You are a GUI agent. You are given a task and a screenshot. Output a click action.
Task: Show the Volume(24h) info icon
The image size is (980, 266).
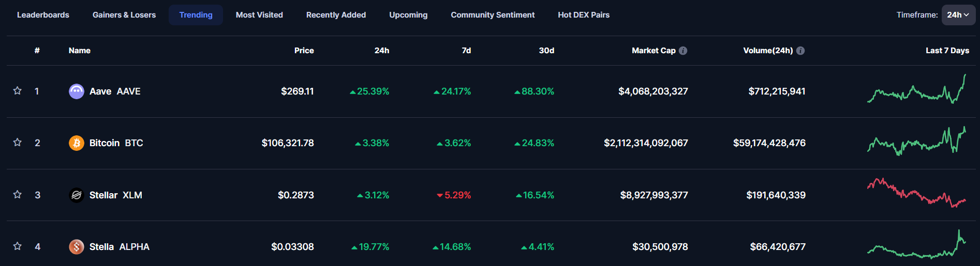[x=800, y=51]
